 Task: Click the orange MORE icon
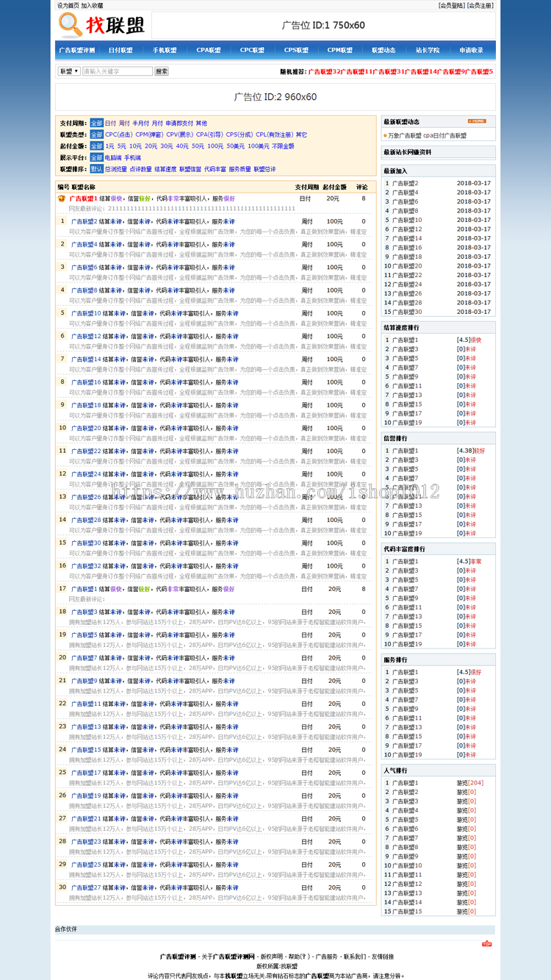pyautogui.click(x=477, y=121)
